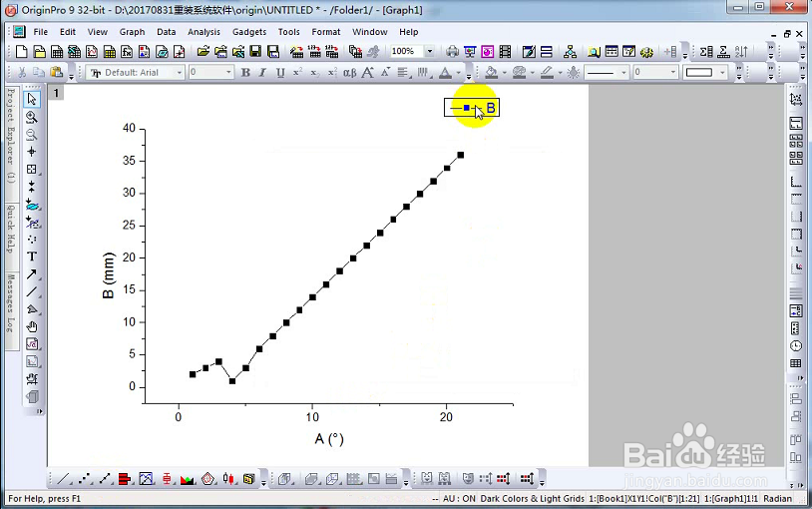This screenshot has width=812, height=509.
Task: Open the Format menu
Action: point(326,32)
